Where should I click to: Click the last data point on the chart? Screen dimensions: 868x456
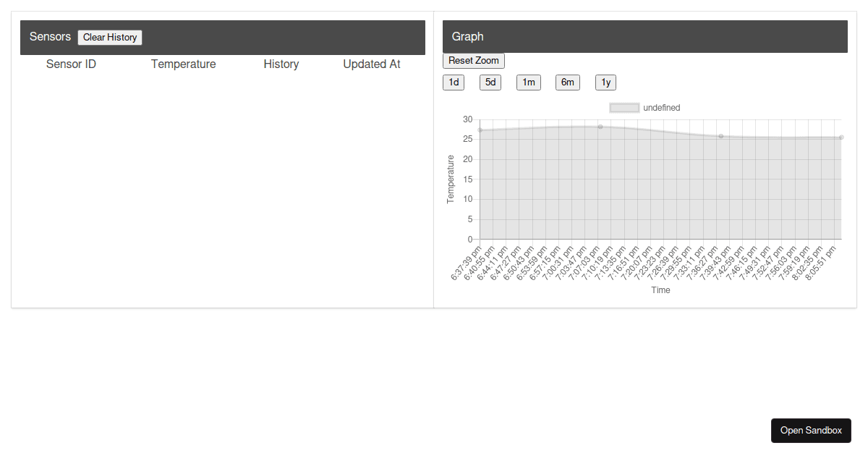(840, 137)
